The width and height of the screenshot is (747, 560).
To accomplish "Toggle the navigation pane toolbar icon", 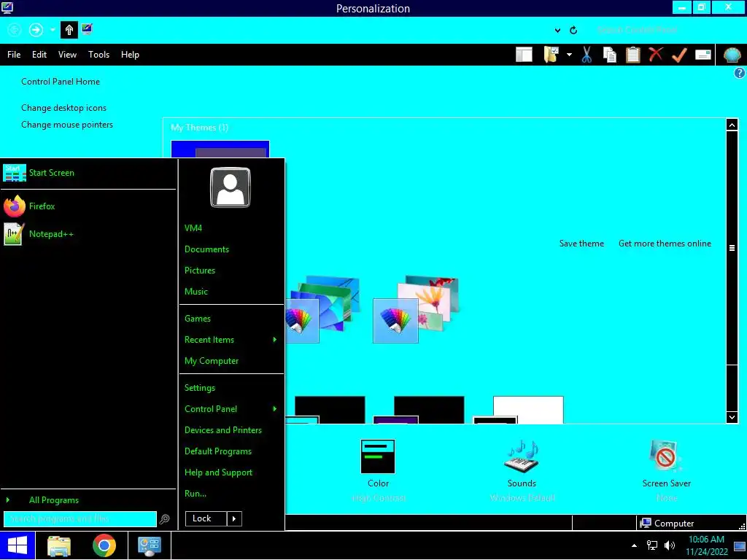I will click(524, 55).
